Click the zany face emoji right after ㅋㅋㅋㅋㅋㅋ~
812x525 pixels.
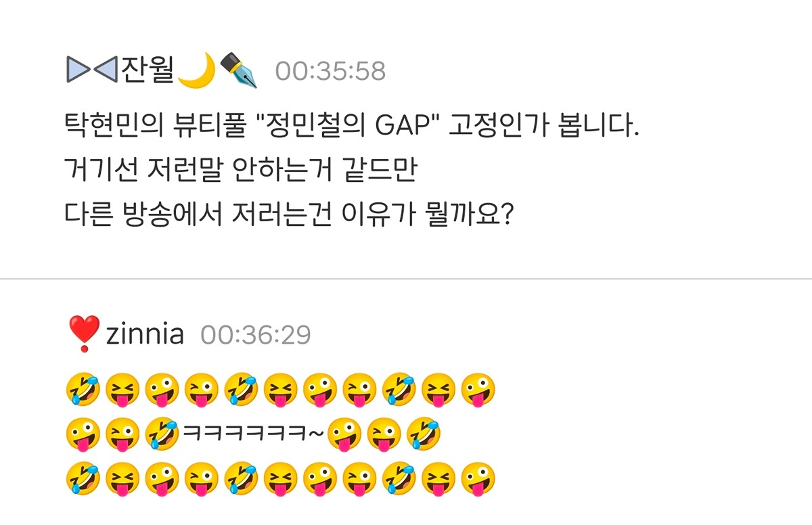pyautogui.click(x=344, y=434)
